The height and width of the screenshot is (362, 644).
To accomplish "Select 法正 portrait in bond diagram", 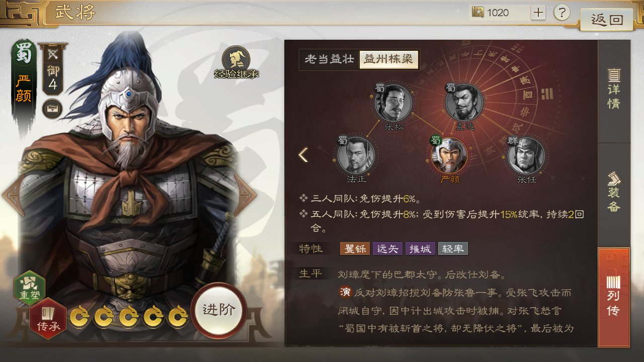I will coord(356,155).
